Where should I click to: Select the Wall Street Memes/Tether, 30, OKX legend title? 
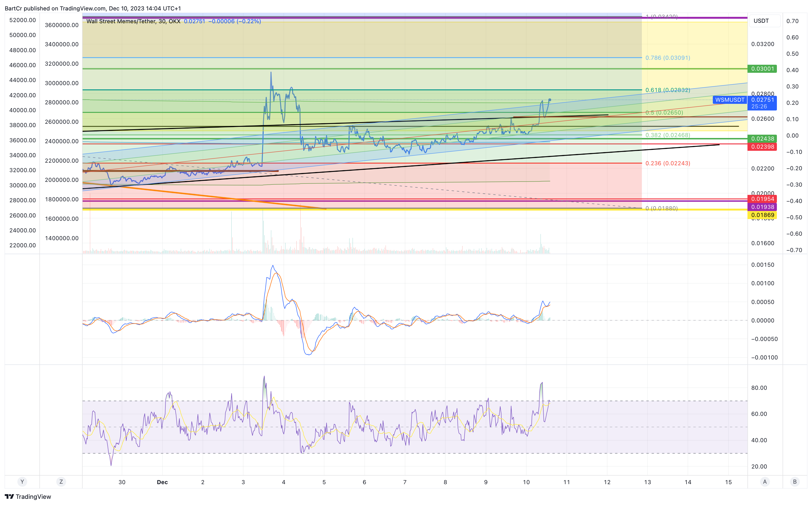133,21
